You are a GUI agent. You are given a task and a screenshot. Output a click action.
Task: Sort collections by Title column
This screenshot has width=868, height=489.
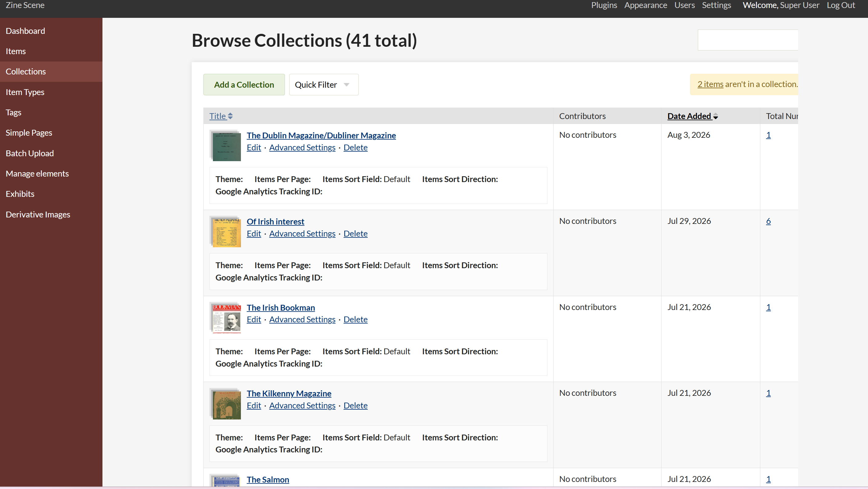[x=221, y=116]
